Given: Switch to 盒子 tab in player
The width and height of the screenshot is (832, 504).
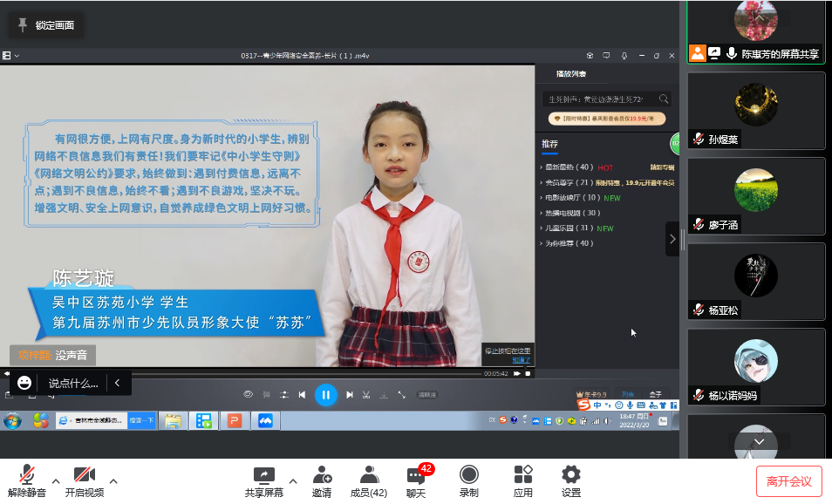Looking at the screenshot, I should pyautogui.click(x=656, y=394).
